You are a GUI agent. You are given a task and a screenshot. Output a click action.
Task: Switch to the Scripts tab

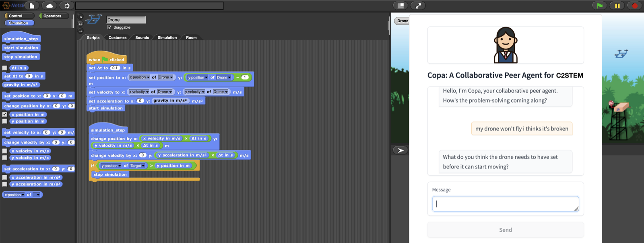click(93, 37)
